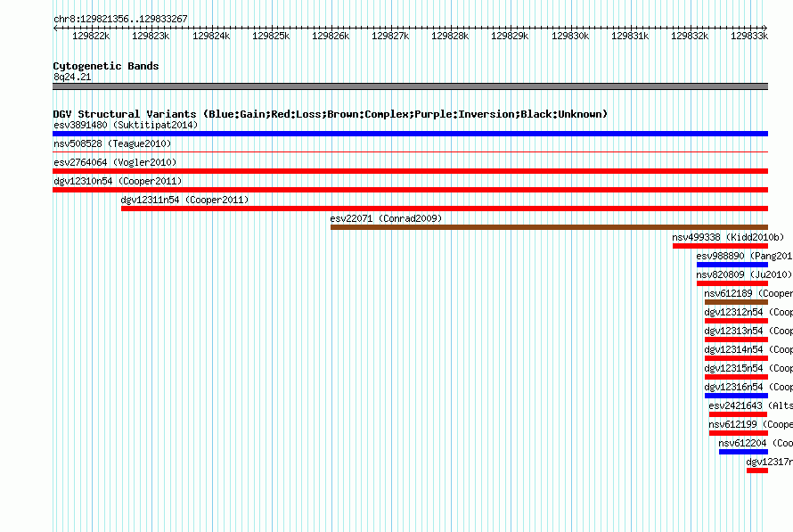Viewport: 793px width, 532px height.
Task: Click ruler position 129823k
Action: (151, 36)
